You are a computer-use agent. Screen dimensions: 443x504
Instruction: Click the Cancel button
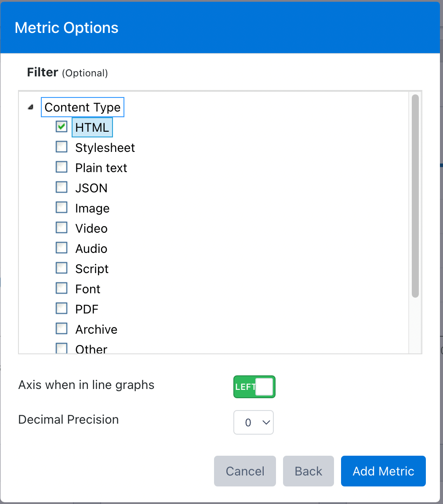[245, 471]
